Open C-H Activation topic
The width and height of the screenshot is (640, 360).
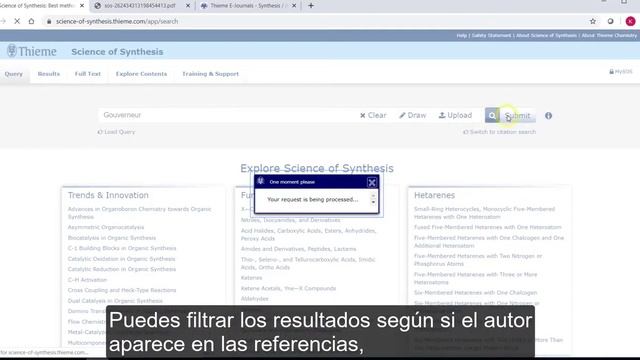pyautogui.click(x=87, y=280)
